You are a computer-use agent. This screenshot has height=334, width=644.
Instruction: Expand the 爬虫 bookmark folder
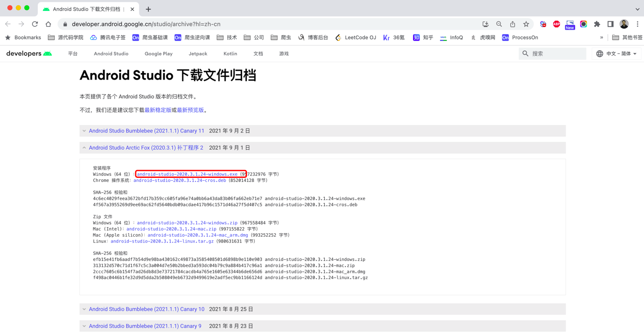[281, 38]
